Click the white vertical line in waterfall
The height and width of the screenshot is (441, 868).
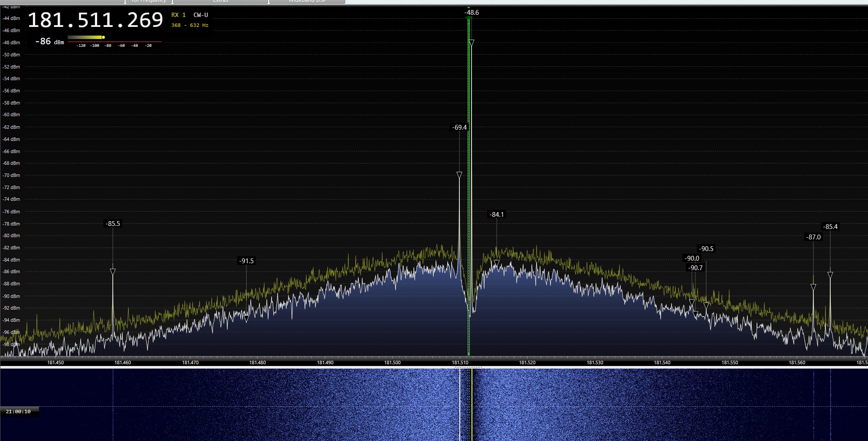tap(459, 405)
